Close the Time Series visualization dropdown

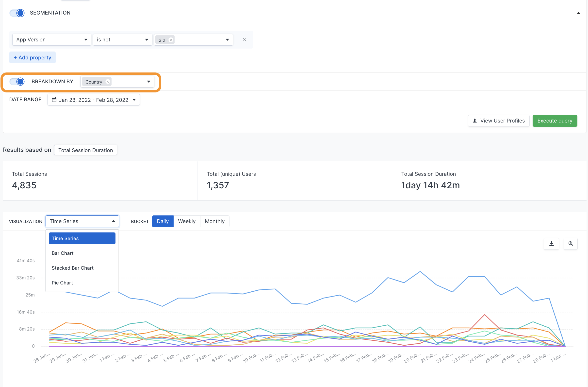tap(82, 221)
